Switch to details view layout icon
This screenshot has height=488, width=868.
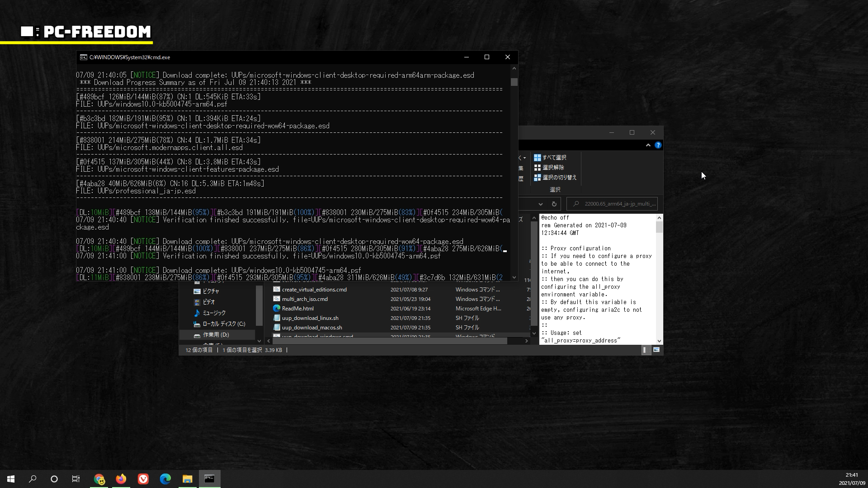click(646, 350)
